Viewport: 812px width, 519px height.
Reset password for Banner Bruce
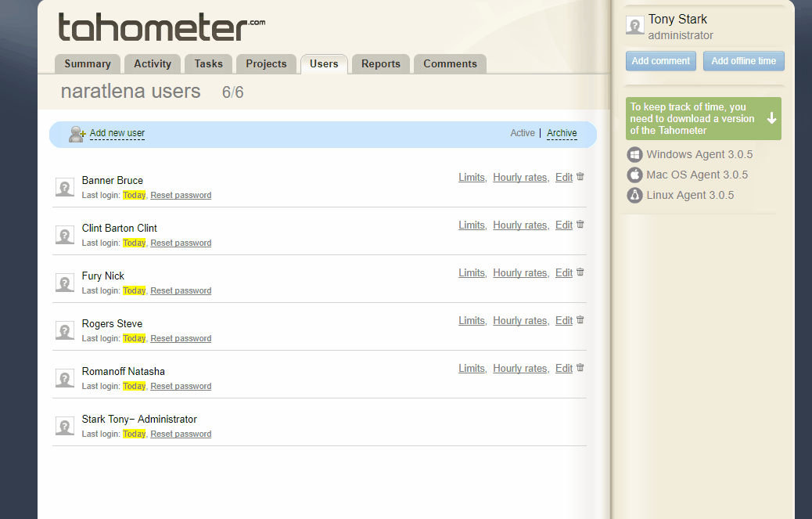[181, 195]
